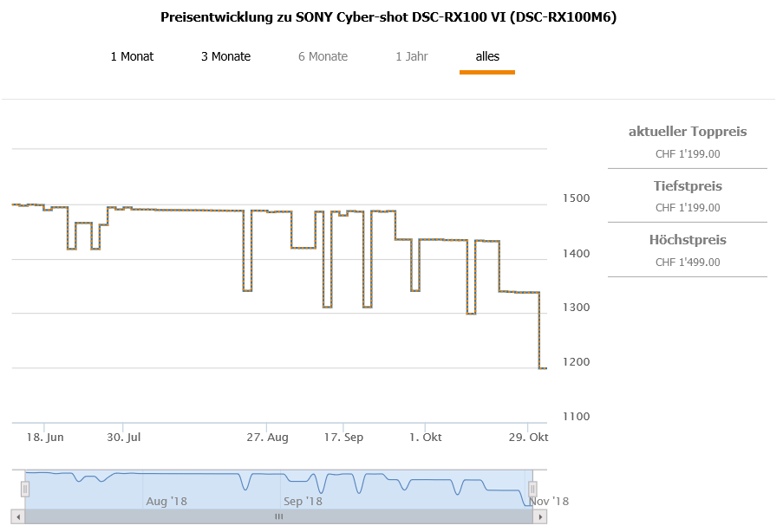This screenshot has width=783, height=532.
Task: Click the 1100 y-axis label
Action: pos(577,416)
